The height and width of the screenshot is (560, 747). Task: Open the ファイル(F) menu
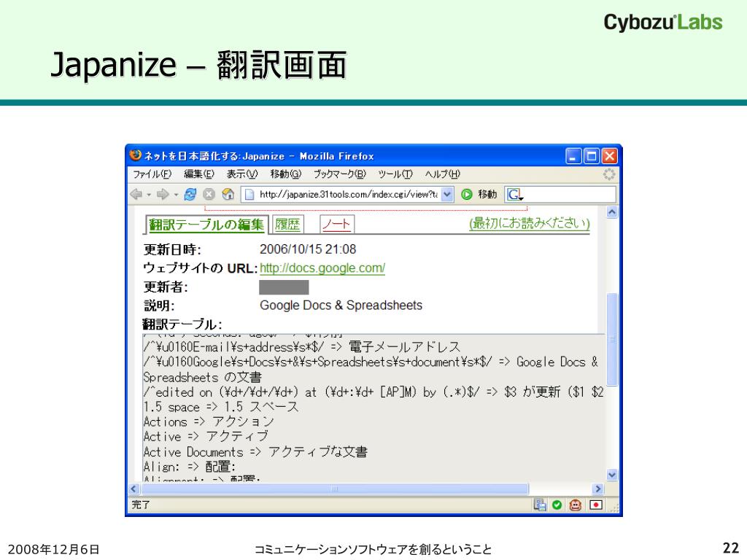(152, 174)
